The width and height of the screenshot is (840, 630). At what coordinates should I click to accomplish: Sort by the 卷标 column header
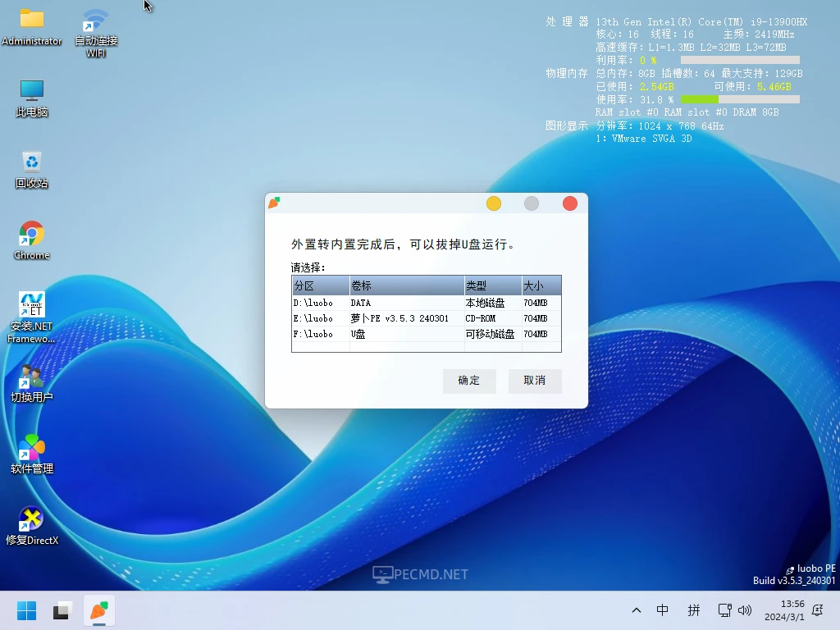[x=407, y=285]
